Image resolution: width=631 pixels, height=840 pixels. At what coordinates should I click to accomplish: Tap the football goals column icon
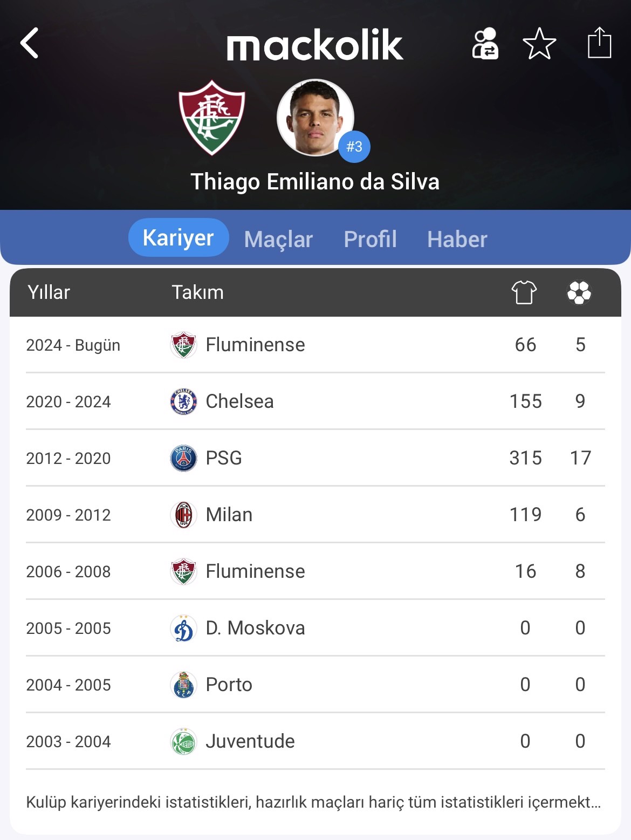(x=579, y=292)
